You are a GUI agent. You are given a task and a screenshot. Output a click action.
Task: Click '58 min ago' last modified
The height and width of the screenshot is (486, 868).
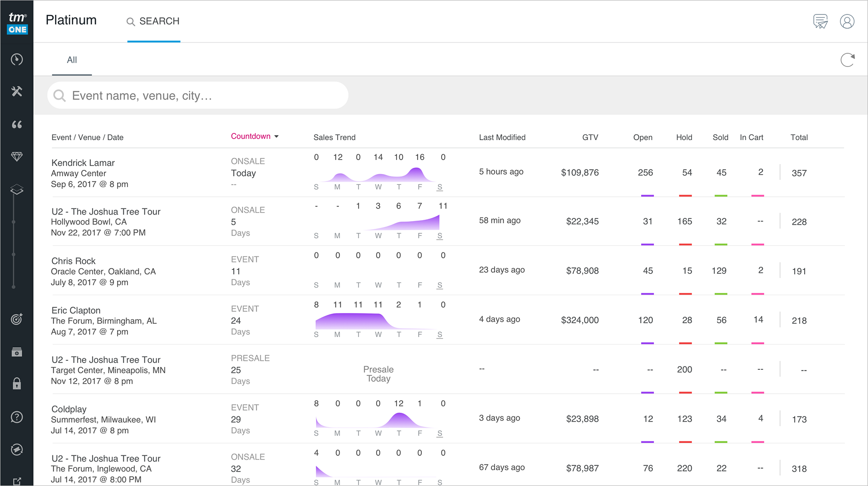pos(500,220)
